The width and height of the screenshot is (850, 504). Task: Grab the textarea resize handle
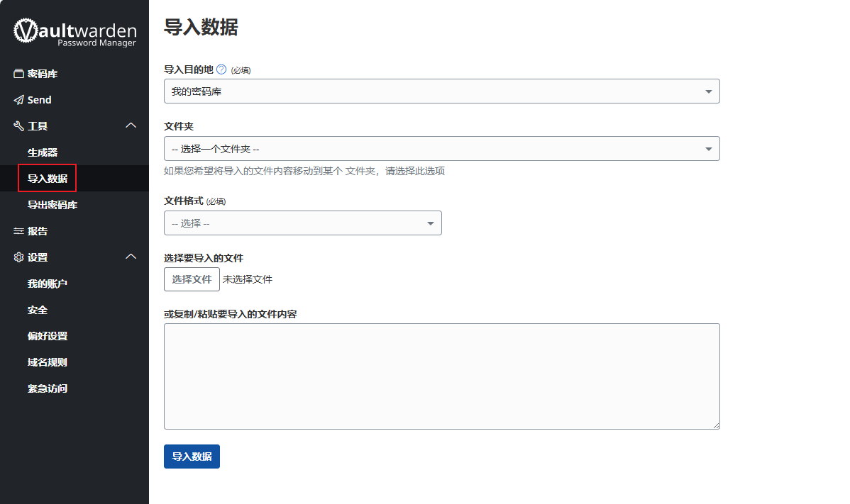[716, 425]
